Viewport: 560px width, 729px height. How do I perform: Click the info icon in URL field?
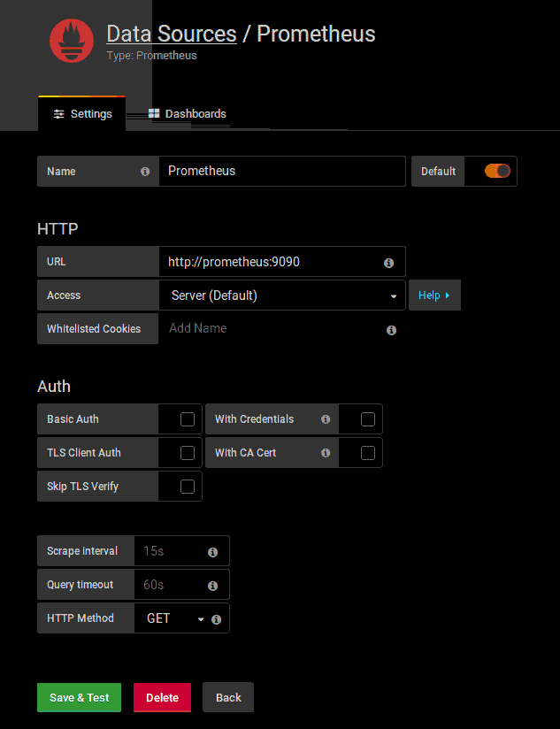[x=388, y=263]
